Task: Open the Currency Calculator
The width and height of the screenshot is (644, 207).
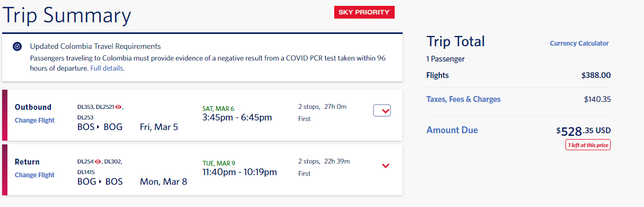Action: [x=579, y=44]
